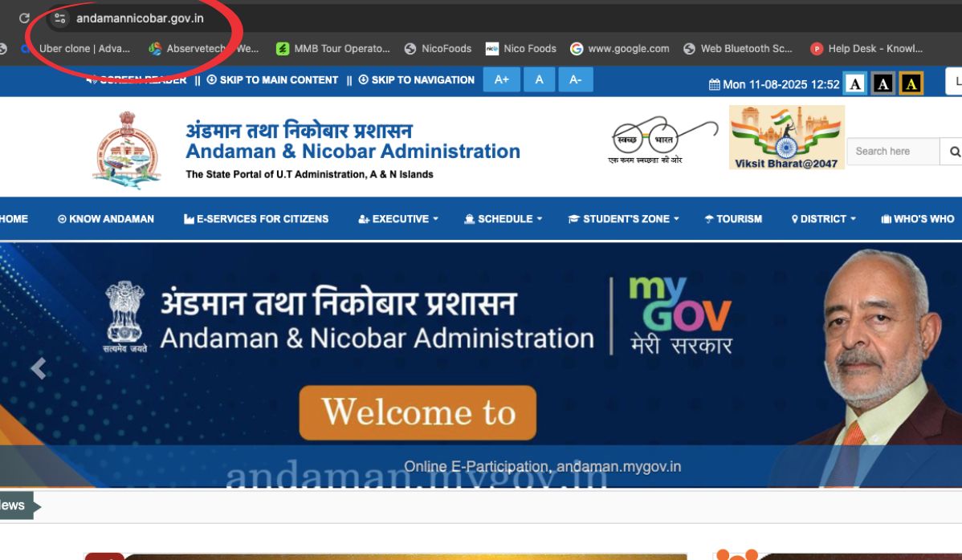Click the Andaman & Nicobar Administration emblem logo
This screenshot has height=560, width=962.
(127, 150)
